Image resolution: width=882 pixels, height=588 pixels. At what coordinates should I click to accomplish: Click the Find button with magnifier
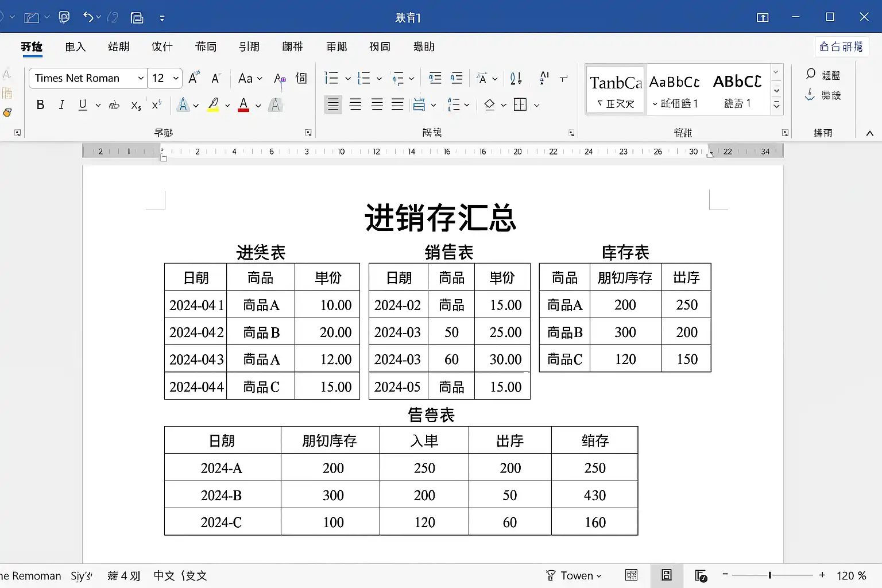tap(823, 75)
